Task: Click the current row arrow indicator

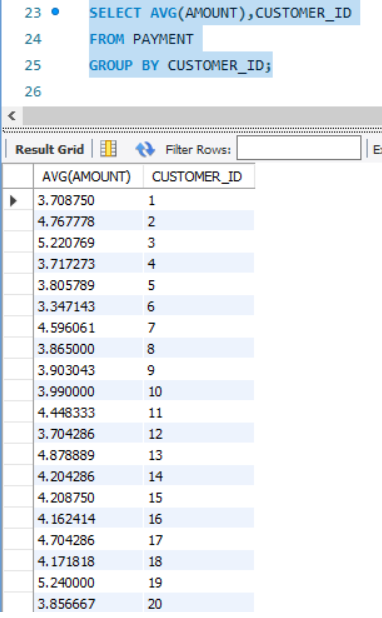Action: point(13,201)
